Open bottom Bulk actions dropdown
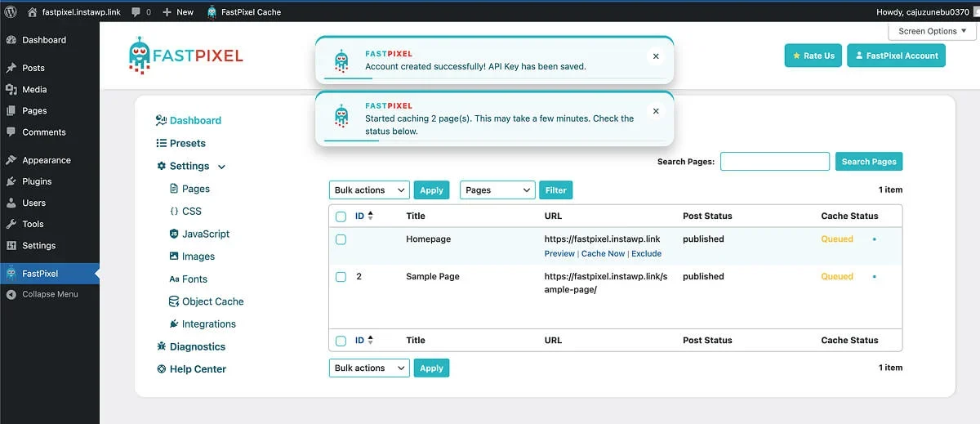This screenshot has width=980, height=424. click(x=369, y=368)
